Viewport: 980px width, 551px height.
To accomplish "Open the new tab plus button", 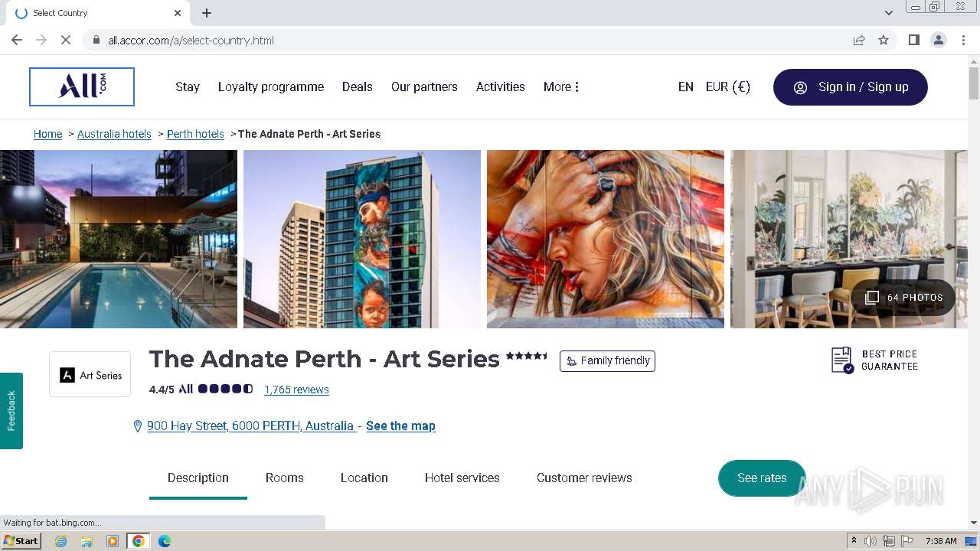I will (x=207, y=13).
